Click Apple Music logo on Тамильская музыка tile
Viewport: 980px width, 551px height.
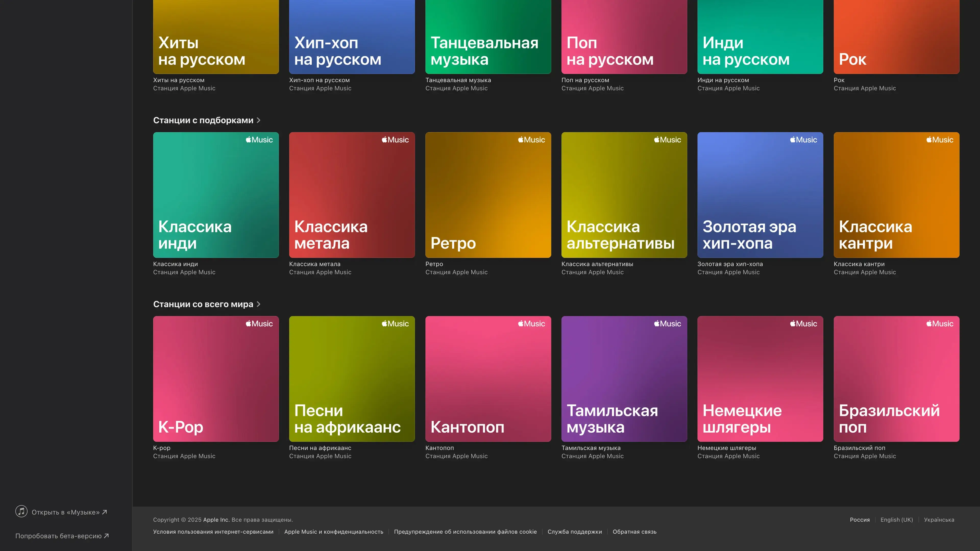(667, 324)
